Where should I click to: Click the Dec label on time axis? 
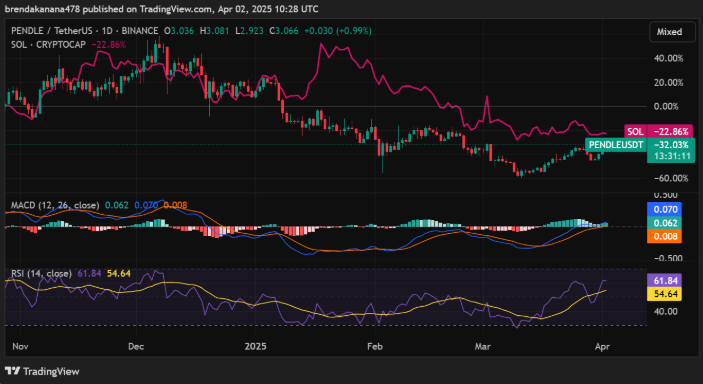coord(136,347)
